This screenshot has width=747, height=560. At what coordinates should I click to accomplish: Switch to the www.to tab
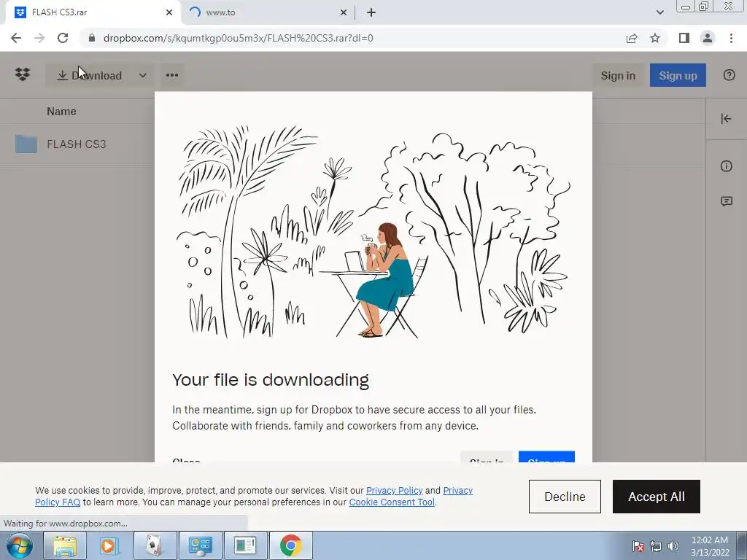pos(267,12)
